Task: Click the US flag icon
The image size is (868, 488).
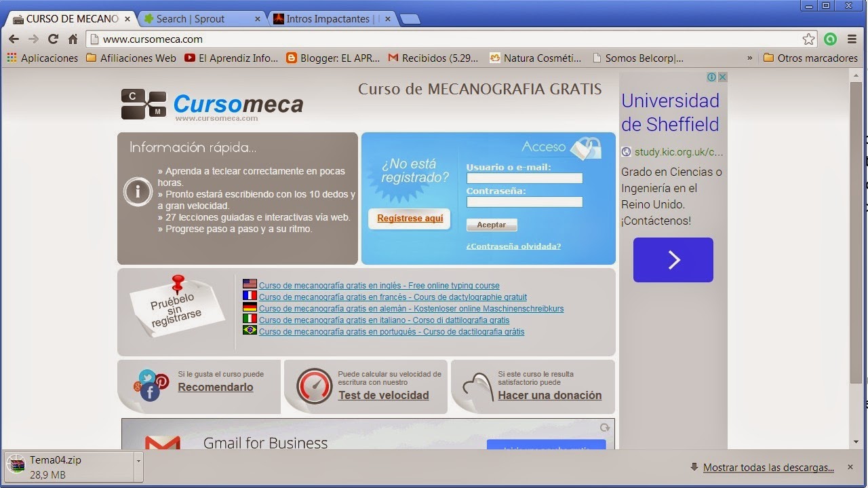Action: tap(250, 285)
